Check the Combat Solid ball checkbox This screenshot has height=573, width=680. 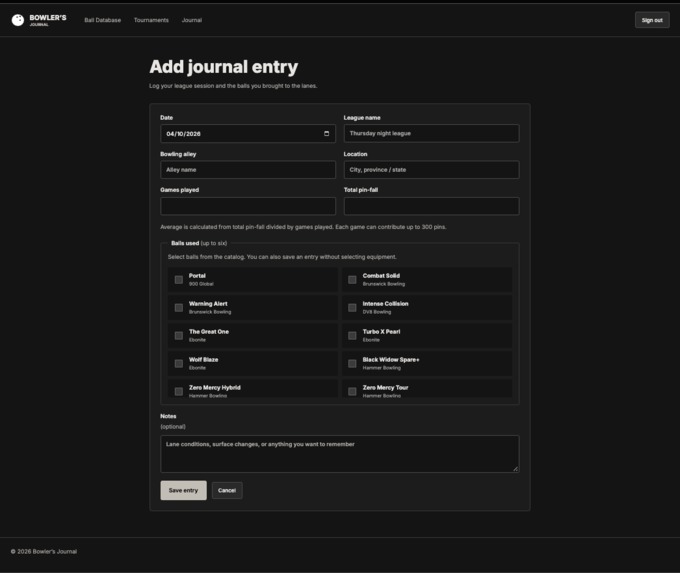pyautogui.click(x=352, y=280)
